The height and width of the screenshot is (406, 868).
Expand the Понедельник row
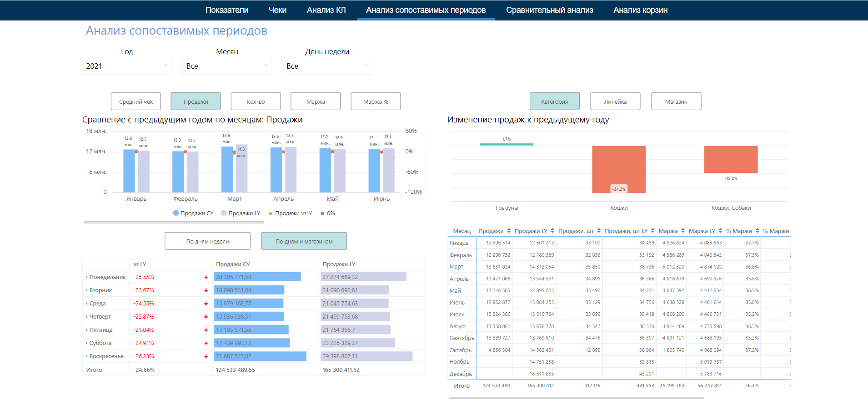86,277
